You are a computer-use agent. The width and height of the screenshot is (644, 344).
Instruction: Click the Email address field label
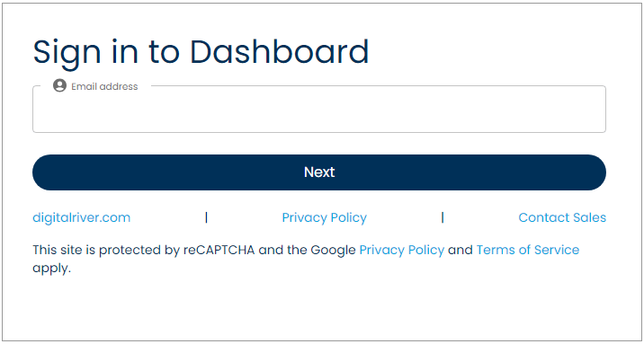[104, 86]
